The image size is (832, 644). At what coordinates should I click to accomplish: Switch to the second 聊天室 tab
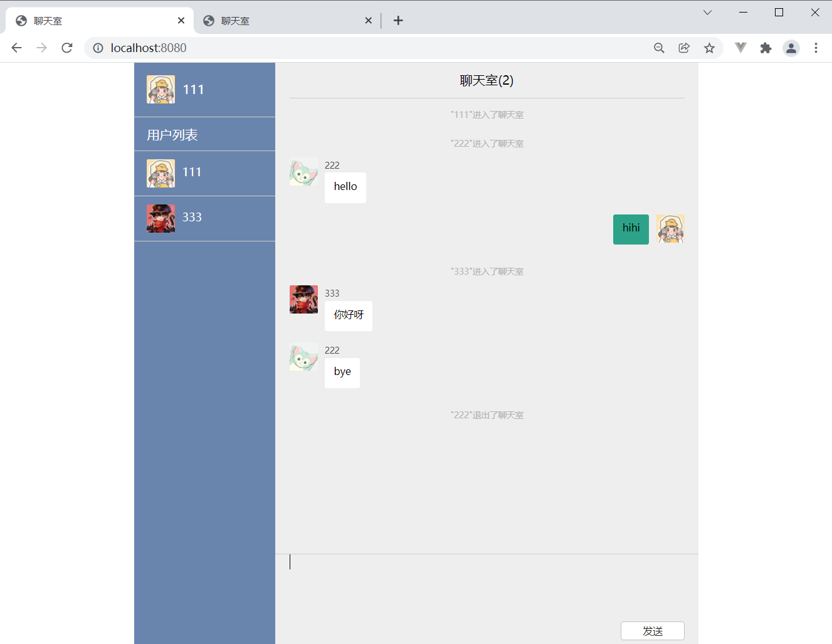click(x=288, y=21)
